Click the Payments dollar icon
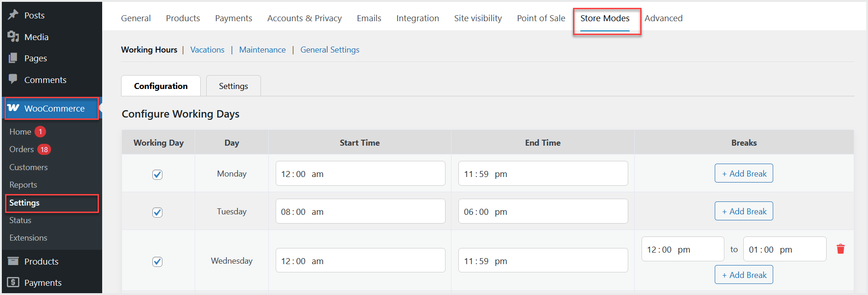The height and width of the screenshot is (295, 868). (13, 282)
